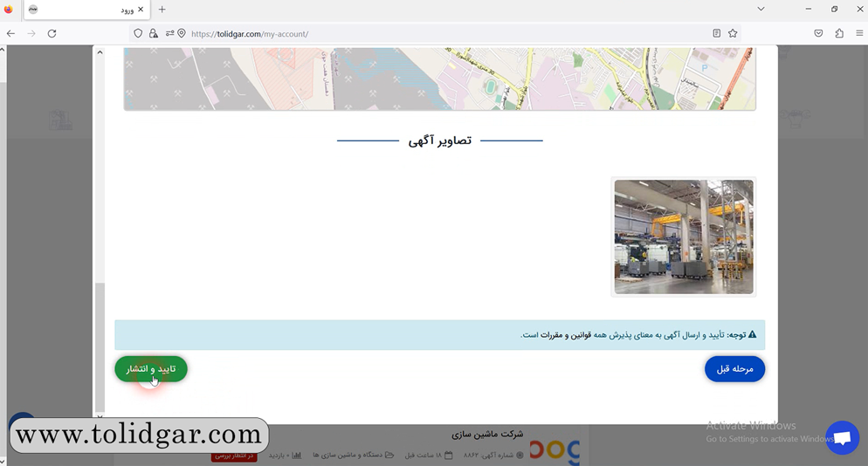Click the green تایید و انتشار button

click(151, 369)
